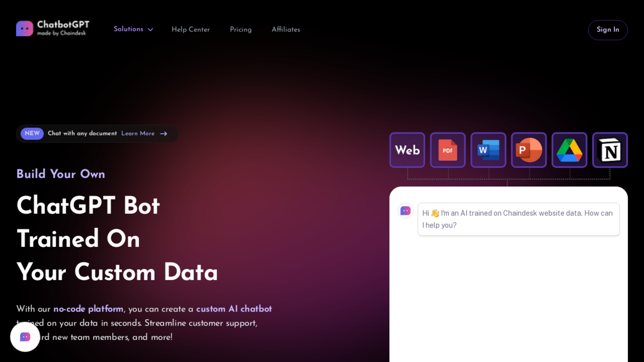Select the PowerPoint source icon
Image resolution: width=644 pixels, height=362 pixels.
(529, 150)
